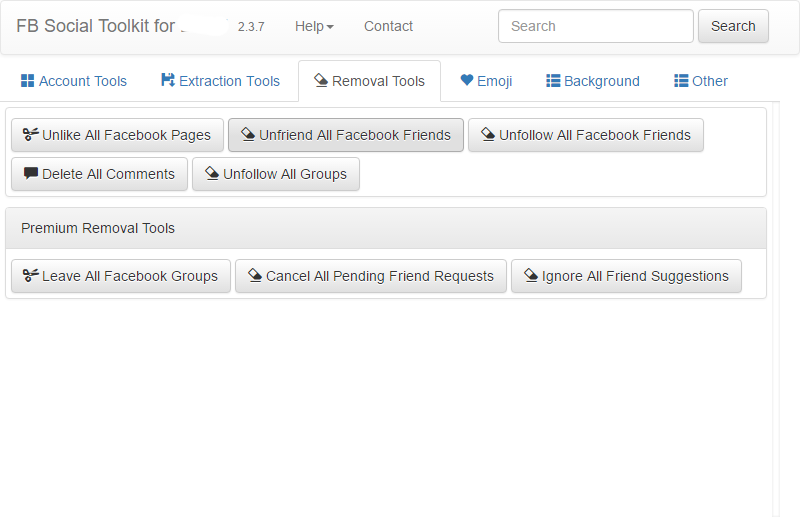Viewport: 800px width, 522px height.
Task: Open the Other tab
Action: tap(701, 81)
